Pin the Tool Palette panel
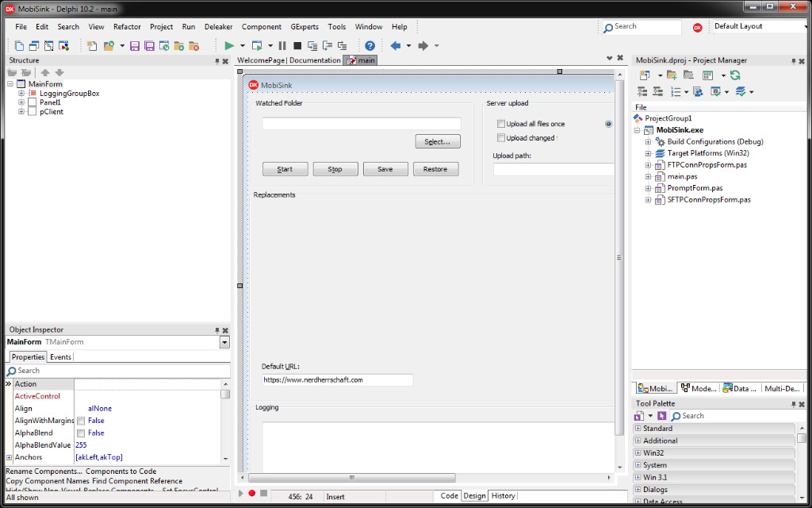Viewport: 812px width, 508px height. [x=794, y=404]
